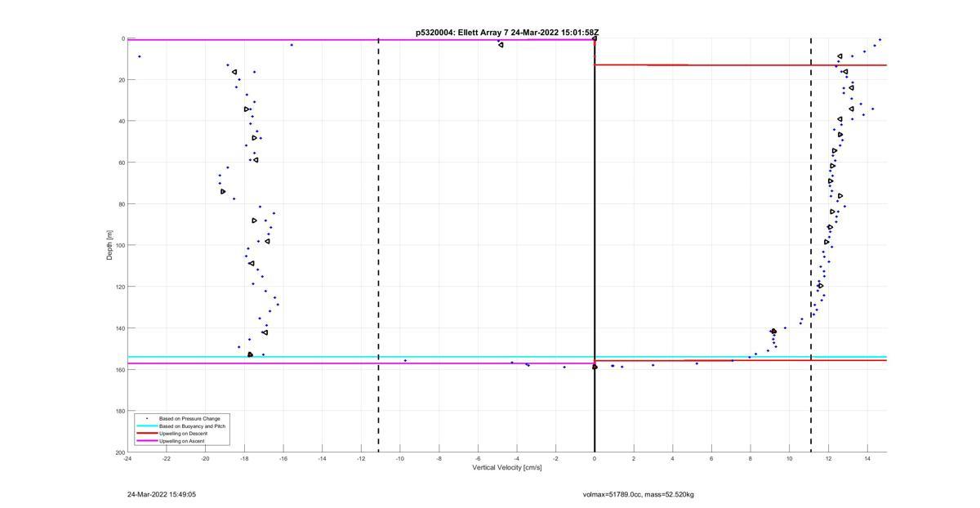Click x-axis tick label '-6'
The image size is (980, 508).
point(478,459)
